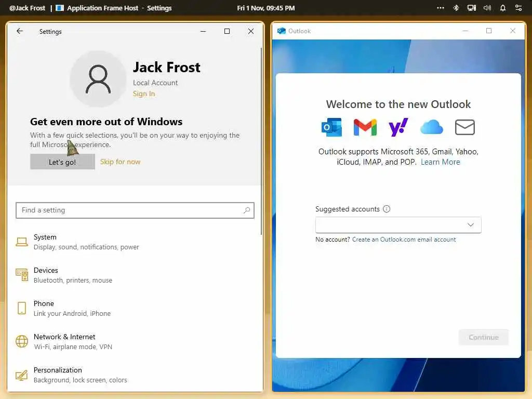Maximize the Settings window
532x399 pixels.
click(227, 31)
